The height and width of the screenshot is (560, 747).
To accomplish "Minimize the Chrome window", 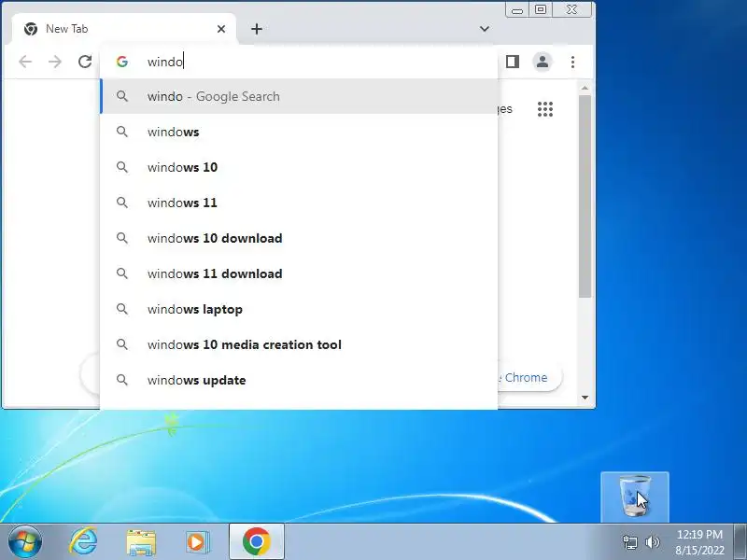I will (x=517, y=10).
